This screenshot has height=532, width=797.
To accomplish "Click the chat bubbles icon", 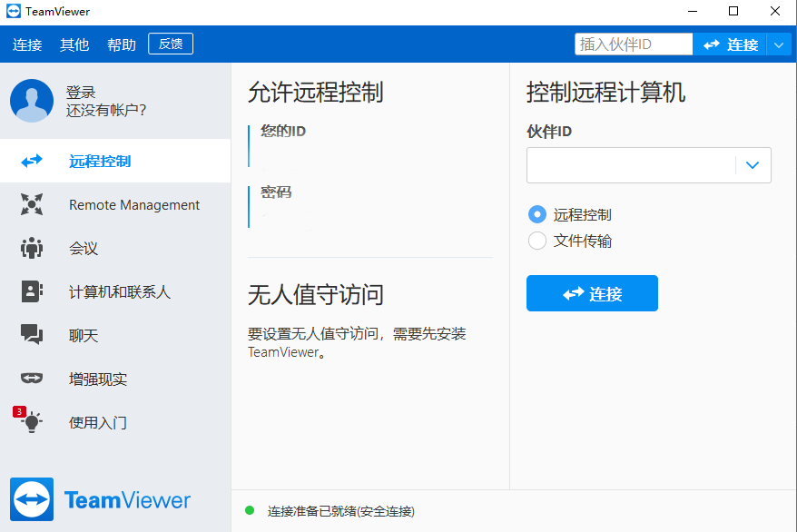I will pyautogui.click(x=32, y=334).
